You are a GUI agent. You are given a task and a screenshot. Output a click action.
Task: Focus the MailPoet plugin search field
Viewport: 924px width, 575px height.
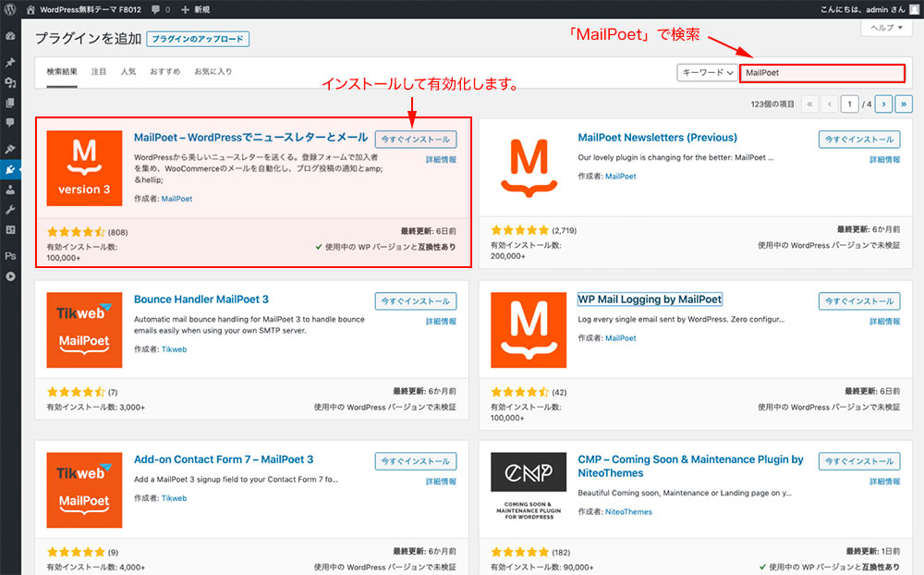tap(822, 72)
